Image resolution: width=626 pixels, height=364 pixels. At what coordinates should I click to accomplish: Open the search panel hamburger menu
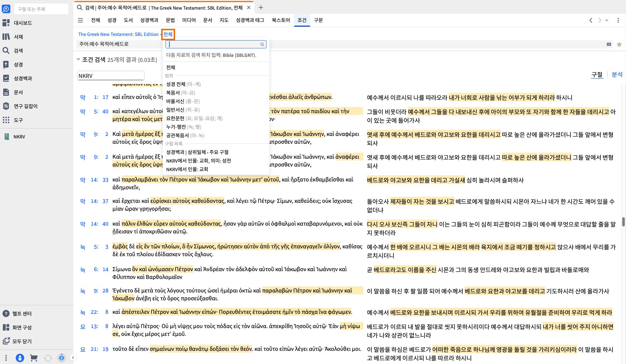point(80,20)
